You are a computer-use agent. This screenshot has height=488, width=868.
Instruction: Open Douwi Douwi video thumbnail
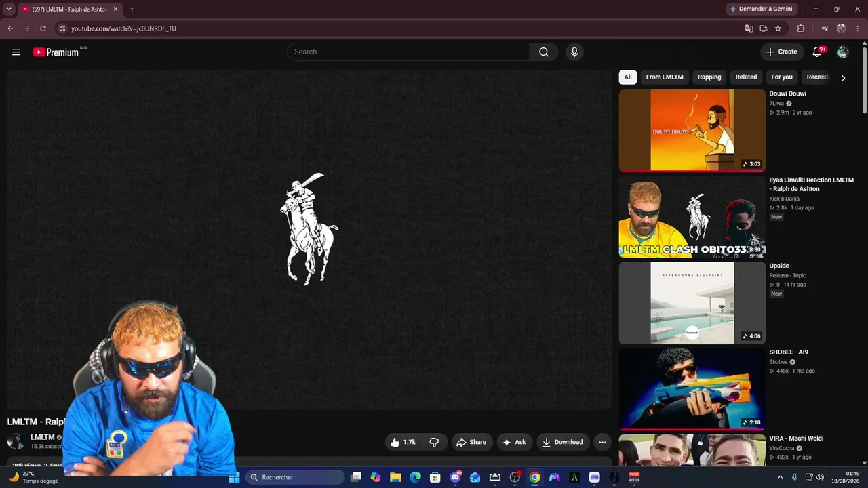[692, 130]
